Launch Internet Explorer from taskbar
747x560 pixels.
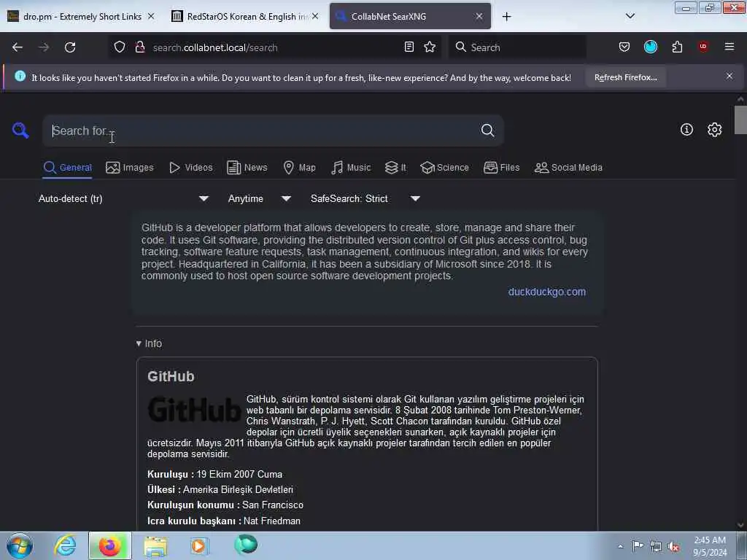tap(65, 545)
